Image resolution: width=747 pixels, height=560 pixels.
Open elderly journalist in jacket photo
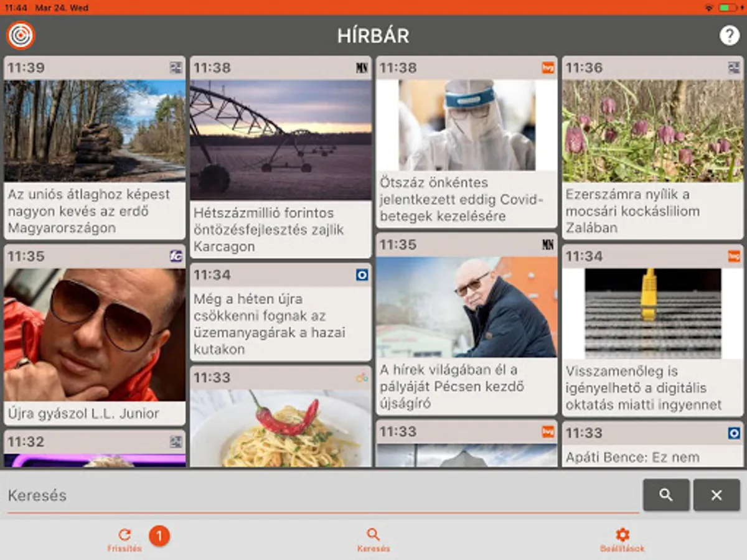click(x=467, y=307)
